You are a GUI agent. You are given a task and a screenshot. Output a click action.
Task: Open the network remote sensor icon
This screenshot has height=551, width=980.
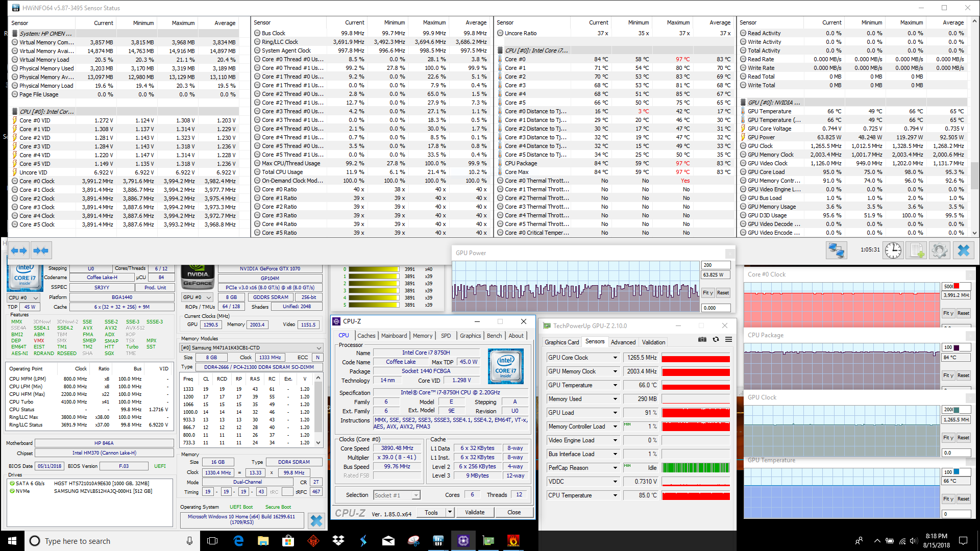tap(837, 251)
